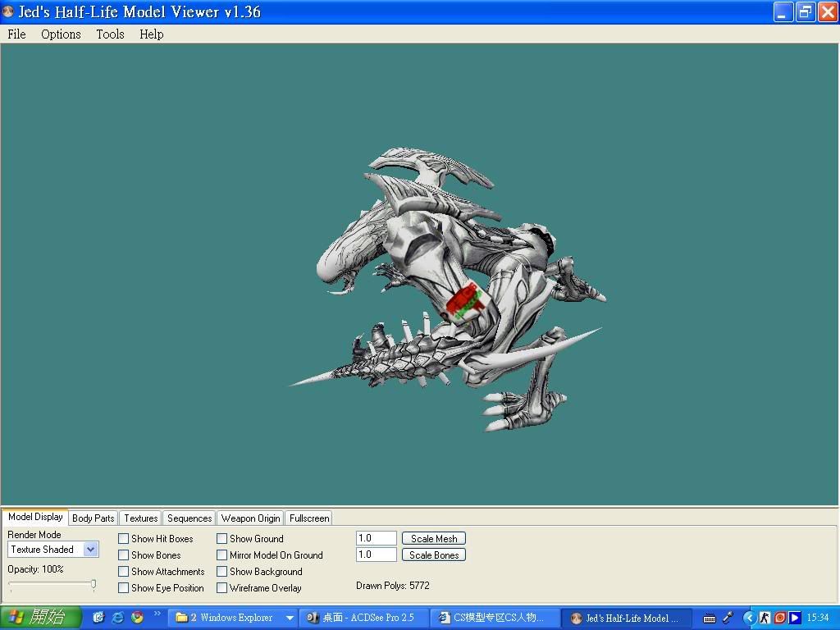The width and height of the screenshot is (840, 630).
Task: Open the Tools menu
Action: point(110,34)
